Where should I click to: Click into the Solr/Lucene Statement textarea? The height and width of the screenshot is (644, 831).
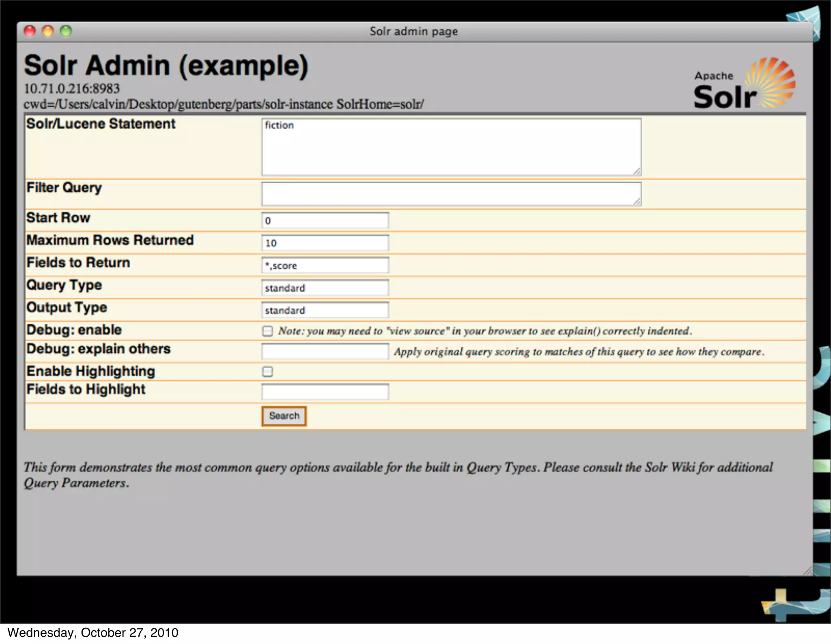pos(451,147)
